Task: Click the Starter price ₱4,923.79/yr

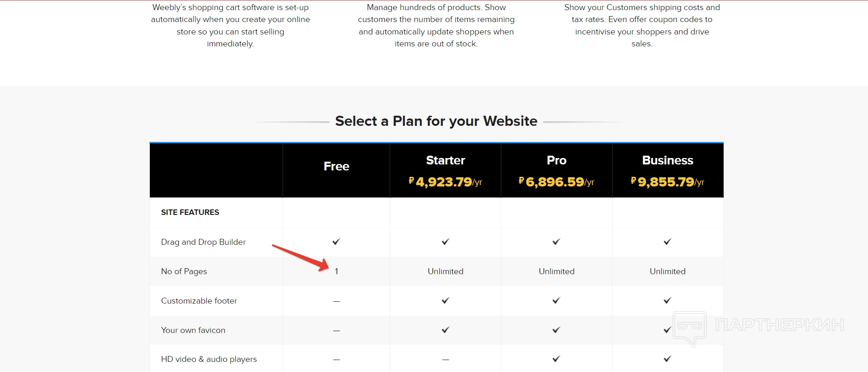Action: click(445, 182)
